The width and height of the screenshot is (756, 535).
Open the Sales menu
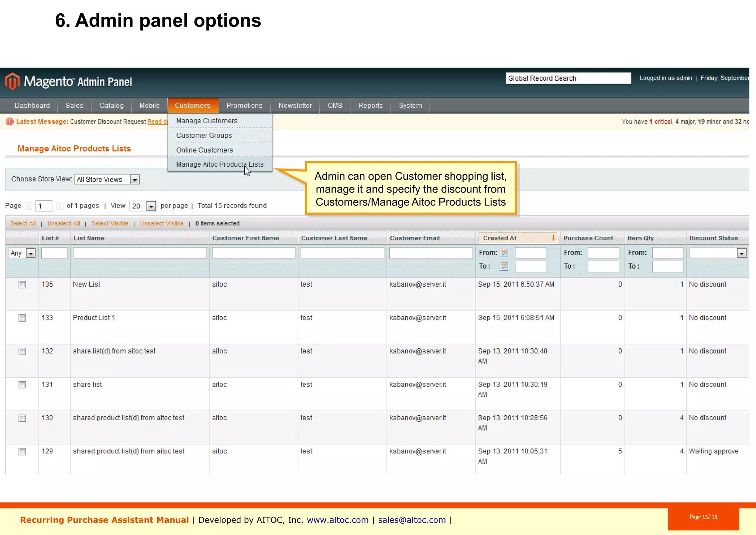[74, 105]
